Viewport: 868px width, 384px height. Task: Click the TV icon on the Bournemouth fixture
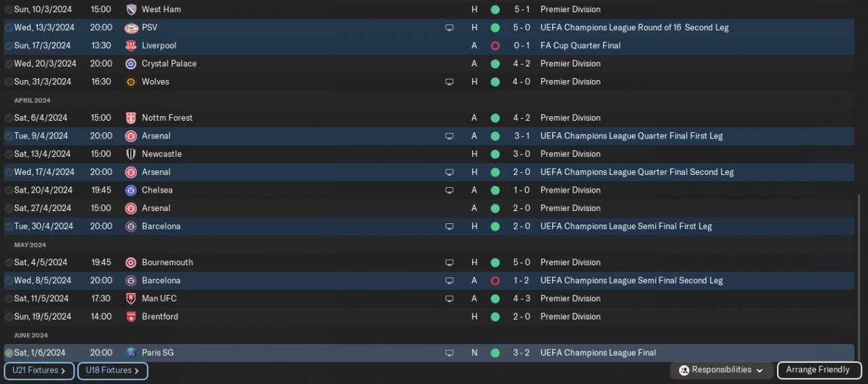(449, 263)
